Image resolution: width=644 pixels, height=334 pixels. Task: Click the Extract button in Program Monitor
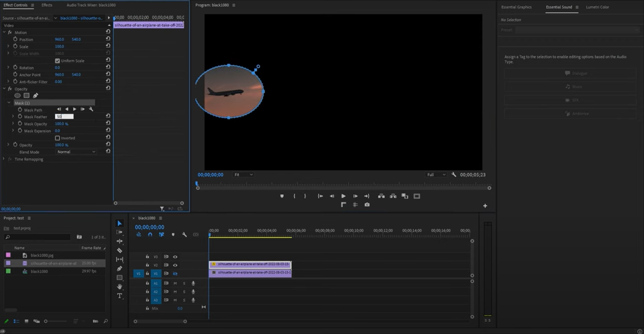(393, 196)
